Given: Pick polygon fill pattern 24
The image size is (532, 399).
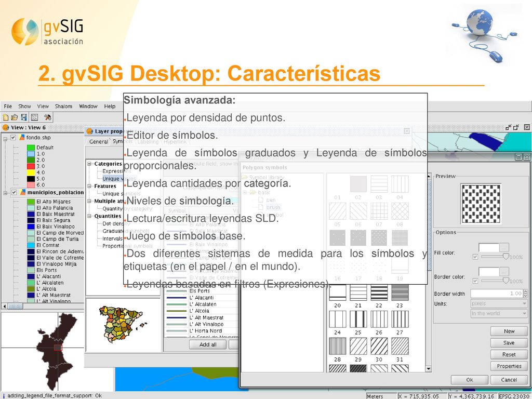Looking at the screenshot, I should coord(338,320).
